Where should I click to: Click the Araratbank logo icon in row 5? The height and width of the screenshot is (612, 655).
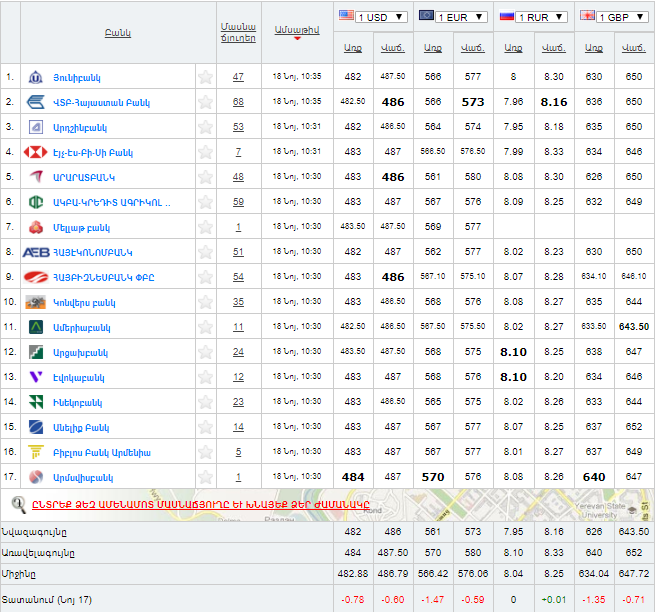click(37, 177)
